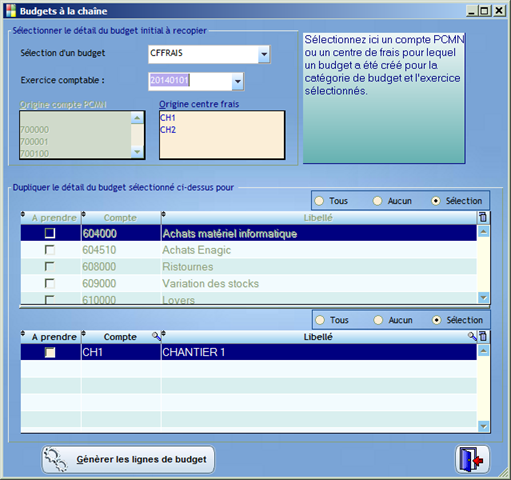Click down arrow of Origine compte PCMN list
This screenshot has height=480, width=511.
(137, 152)
